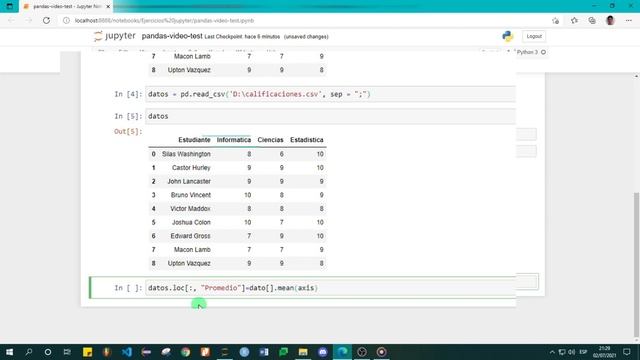This screenshot has width=640, height=360.
Task: Open the Windows notification center
Action: 627,352
